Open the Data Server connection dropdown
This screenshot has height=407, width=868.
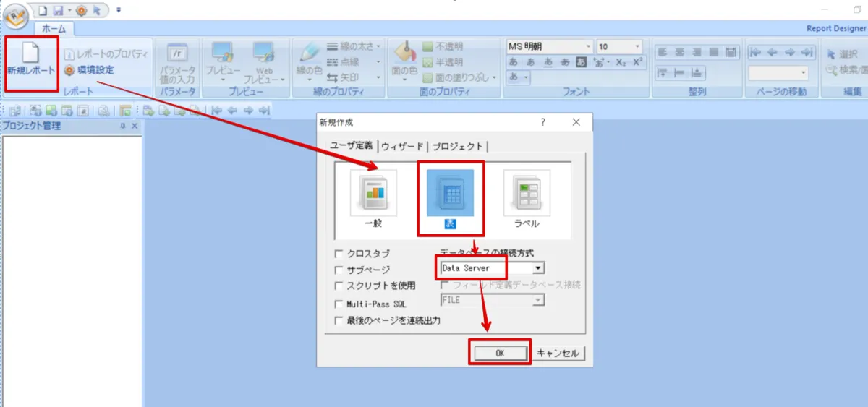537,268
